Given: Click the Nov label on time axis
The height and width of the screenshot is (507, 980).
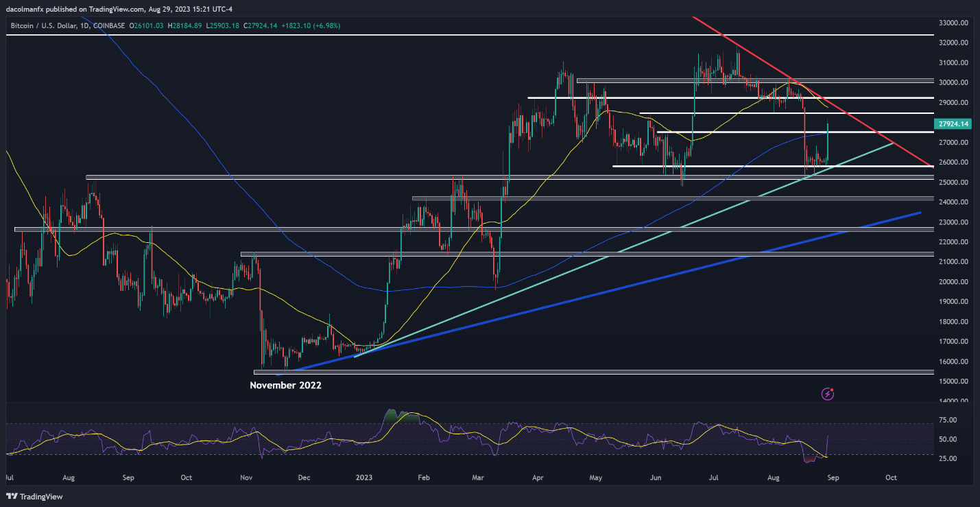Looking at the screenshot, I should coord(247,477).
